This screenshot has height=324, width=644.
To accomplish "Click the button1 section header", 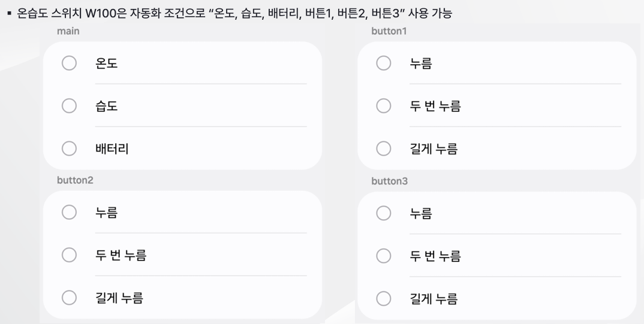I will pyautogui.click(x=389, y=32).
